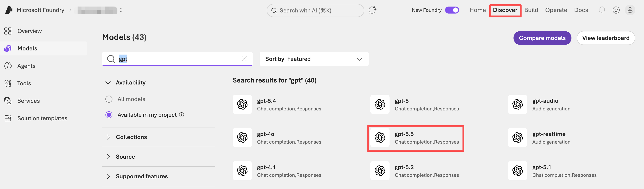Open the Sort by Featured dropdown
The height and width of the screenshot is (189, 644).
click(314, 59)
